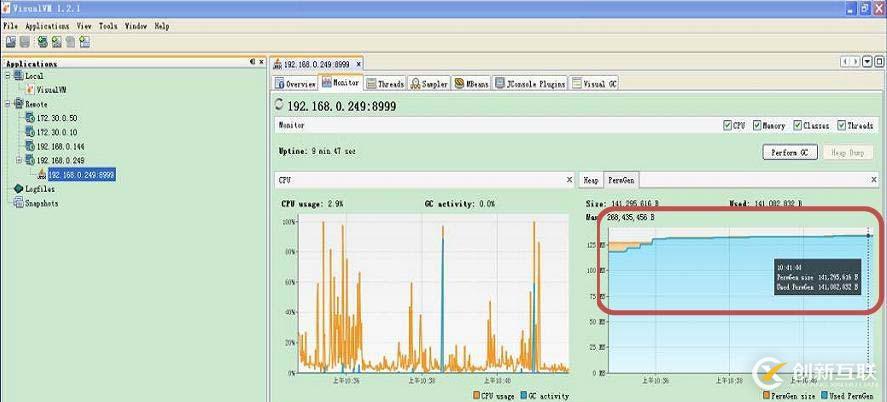The height and width of the screenshot is (402, 887).
Task: Select remote host 192.168.0.144
Action: click(x=60, y=146)
